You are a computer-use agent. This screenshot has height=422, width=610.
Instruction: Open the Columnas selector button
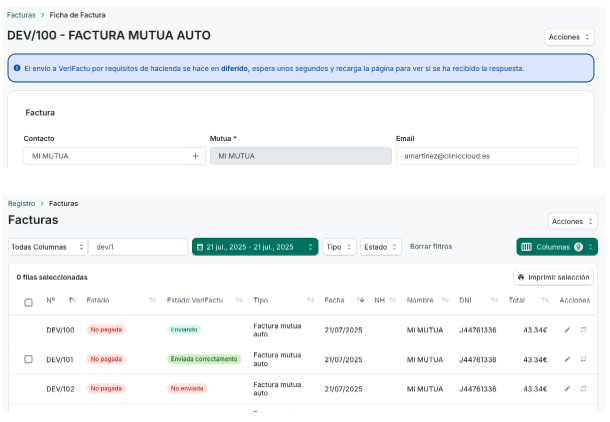click(556, 246)
